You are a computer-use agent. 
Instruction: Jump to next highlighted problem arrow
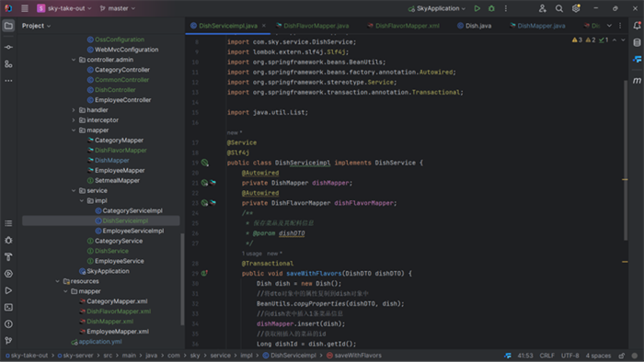click(623, 40)
